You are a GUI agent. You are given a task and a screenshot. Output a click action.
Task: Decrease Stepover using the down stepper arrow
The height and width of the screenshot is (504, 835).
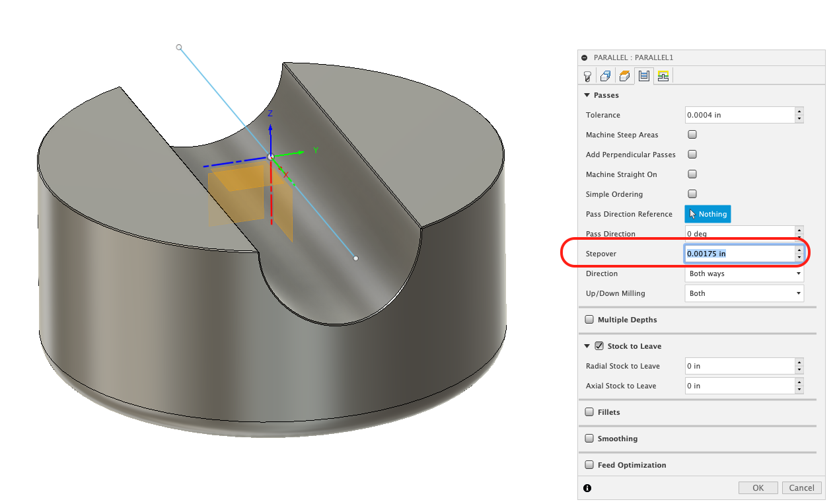(x=799, y=258)
